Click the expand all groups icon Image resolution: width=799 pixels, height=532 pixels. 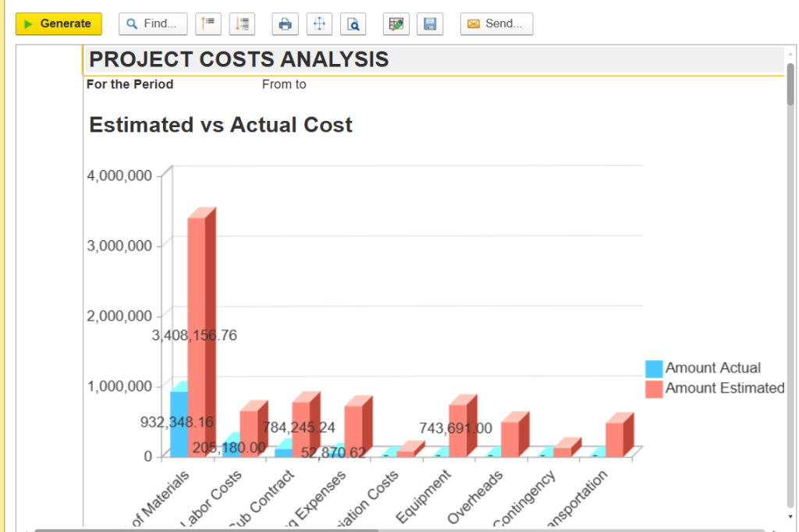click(242, 24)
